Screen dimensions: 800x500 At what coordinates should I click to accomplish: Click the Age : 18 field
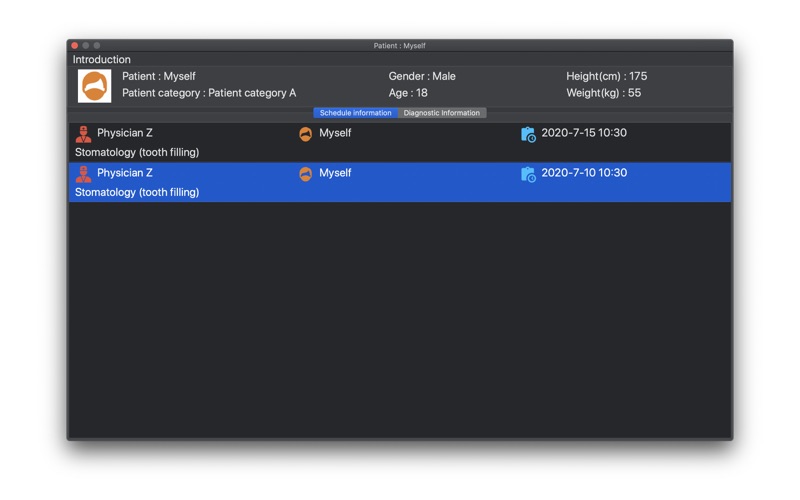(x=408, y=93)
